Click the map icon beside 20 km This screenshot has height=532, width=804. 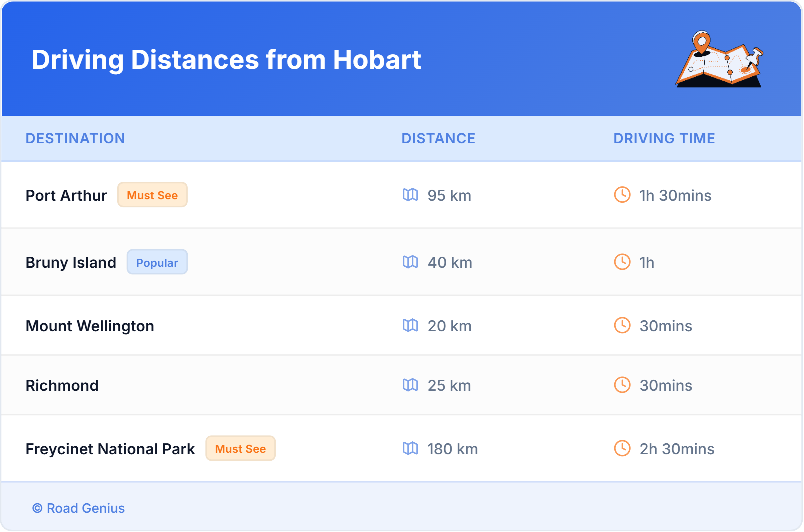[410, 325]
